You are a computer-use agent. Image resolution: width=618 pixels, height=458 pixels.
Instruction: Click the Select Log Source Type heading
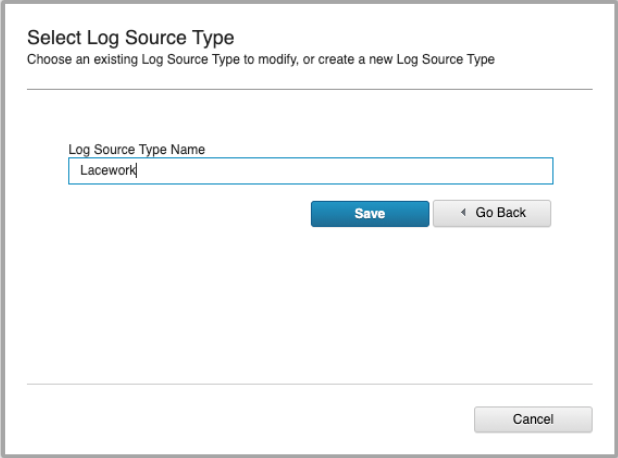[x=130, y=39]
